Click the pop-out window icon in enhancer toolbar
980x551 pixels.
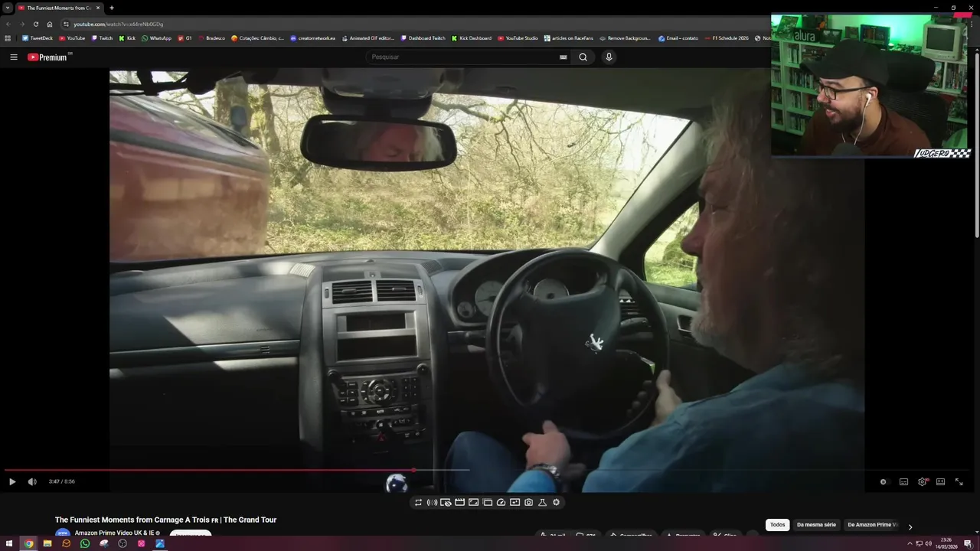(487, 503)
